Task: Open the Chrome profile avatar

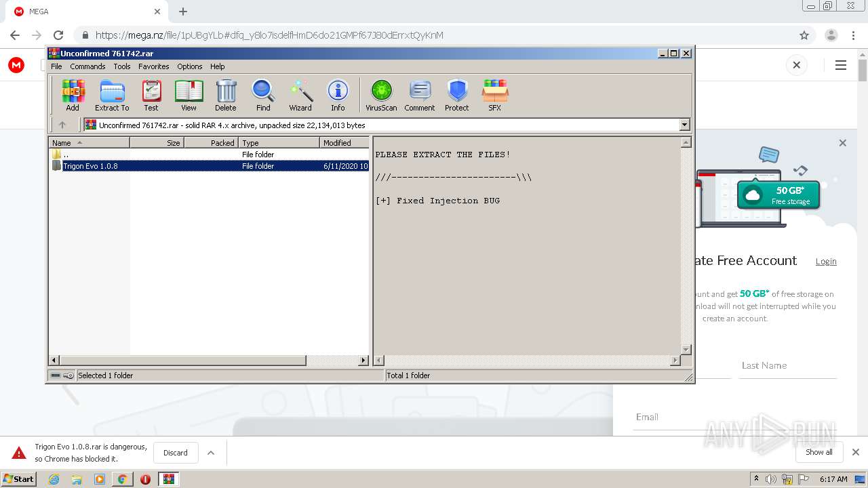Action: pos(831,35)
